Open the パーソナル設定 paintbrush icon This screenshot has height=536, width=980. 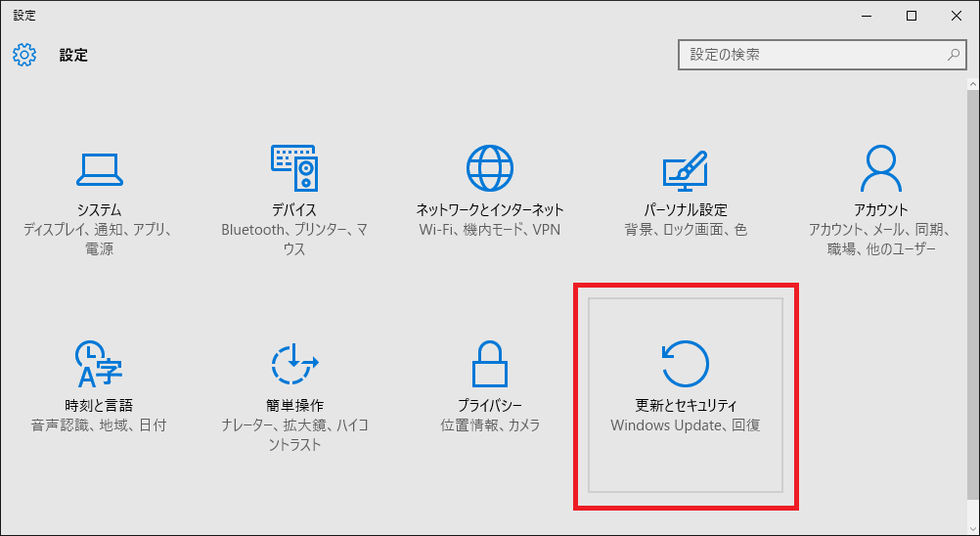pyautogui.click(x=685, y=169)
